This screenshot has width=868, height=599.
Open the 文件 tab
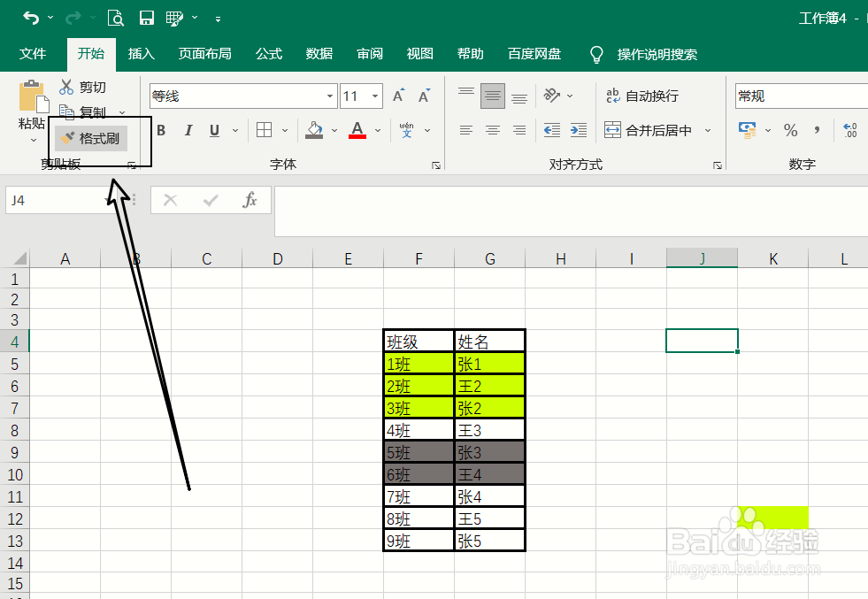pos(32,54)
